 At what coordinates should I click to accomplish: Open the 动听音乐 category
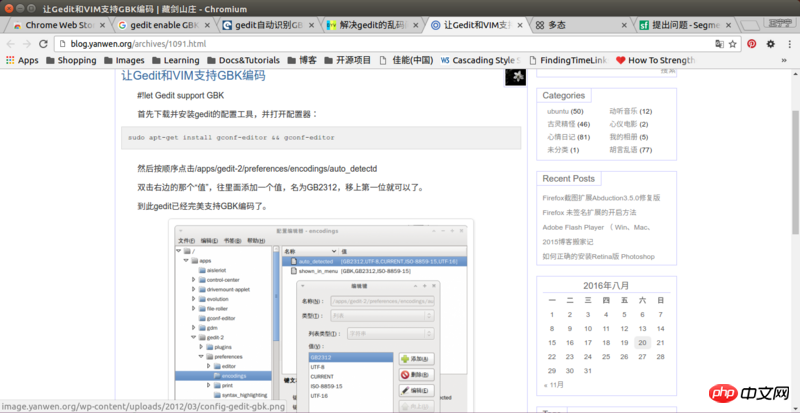[623, 111]
